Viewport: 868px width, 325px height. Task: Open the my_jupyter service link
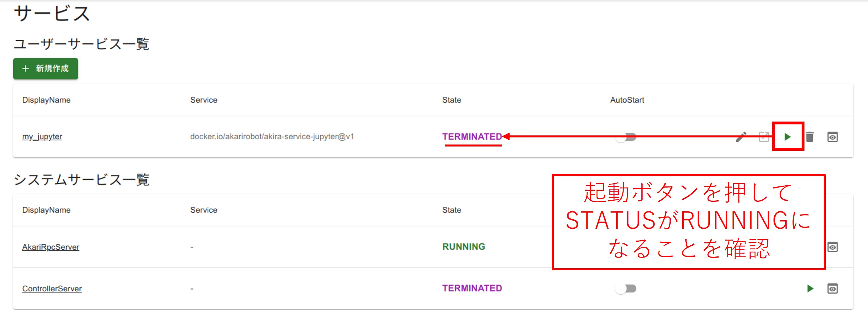42,137
